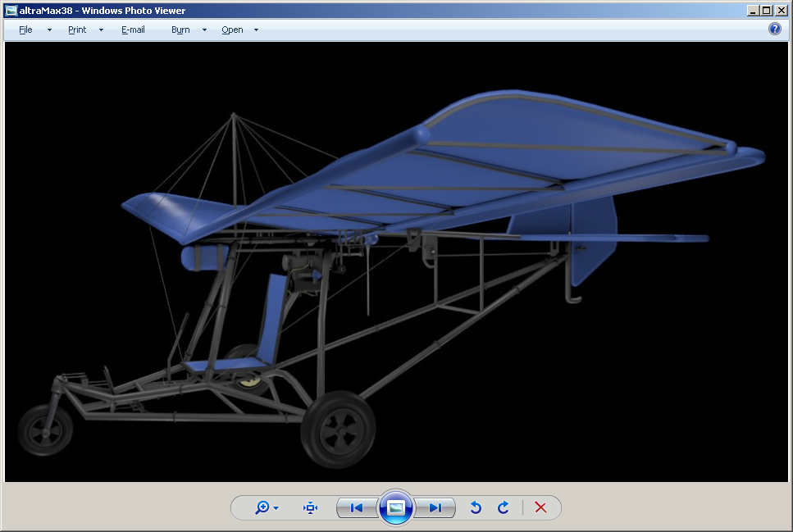Delete the current photo with red X

point(540,507)
